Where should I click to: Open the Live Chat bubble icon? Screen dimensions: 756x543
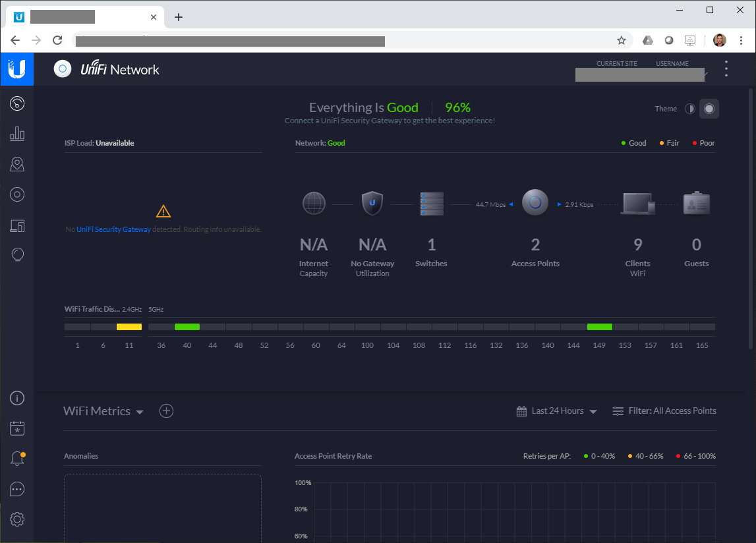coord(17,489)
